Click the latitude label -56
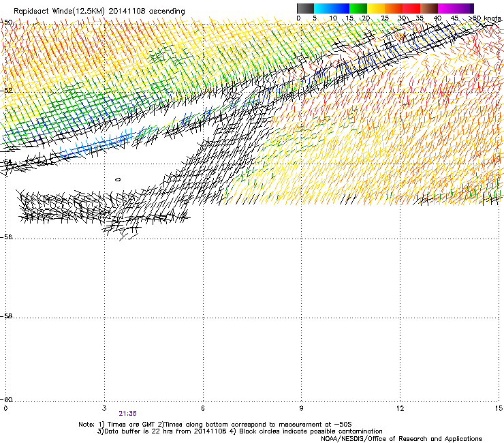Viewport: 504px width, 443px height. click(6, 237)
